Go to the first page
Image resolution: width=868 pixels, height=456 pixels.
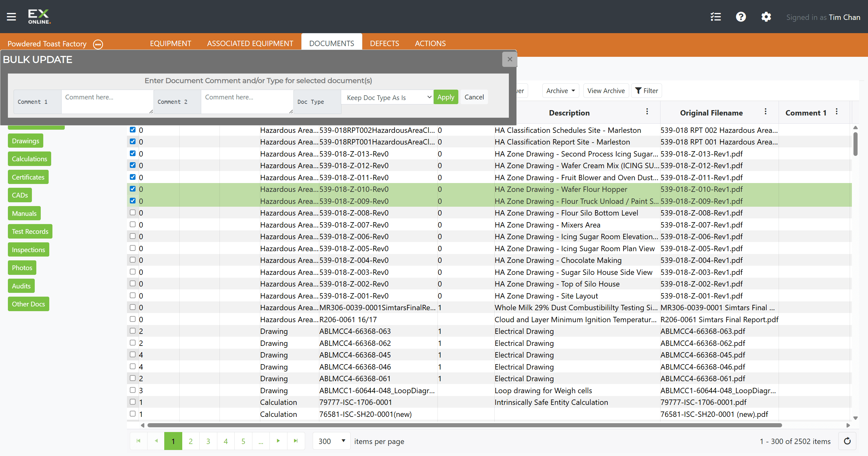(138, 441)
